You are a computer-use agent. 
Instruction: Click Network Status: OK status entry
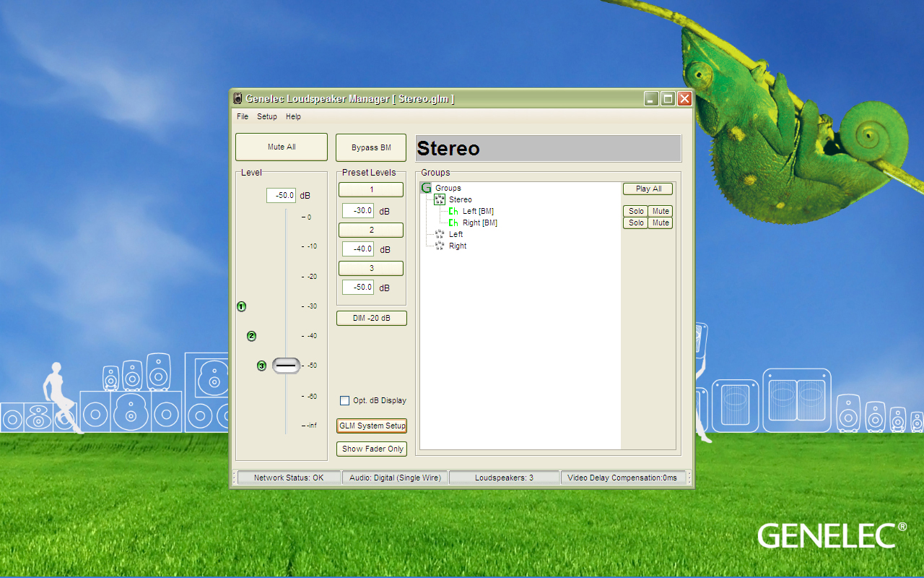[288, 478]
